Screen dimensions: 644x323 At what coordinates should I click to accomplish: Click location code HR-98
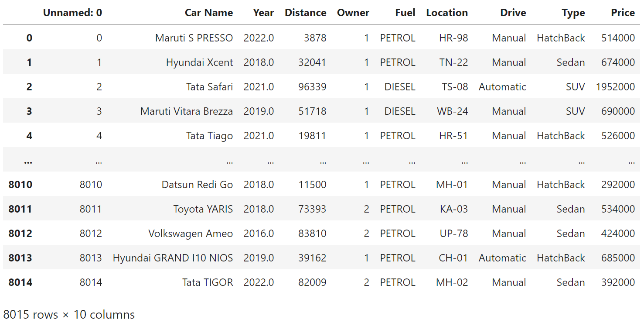click(453, 38)
